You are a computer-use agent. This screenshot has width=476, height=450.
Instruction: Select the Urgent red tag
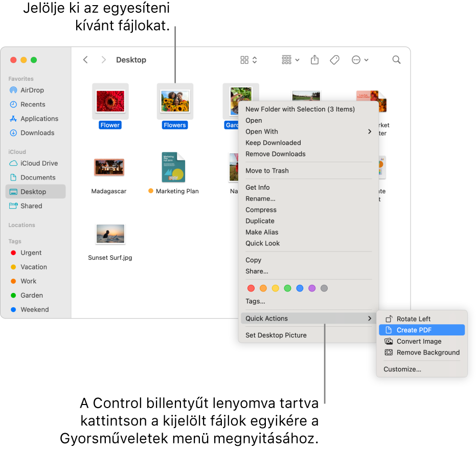pyautogui.click(x=26, y=253)
